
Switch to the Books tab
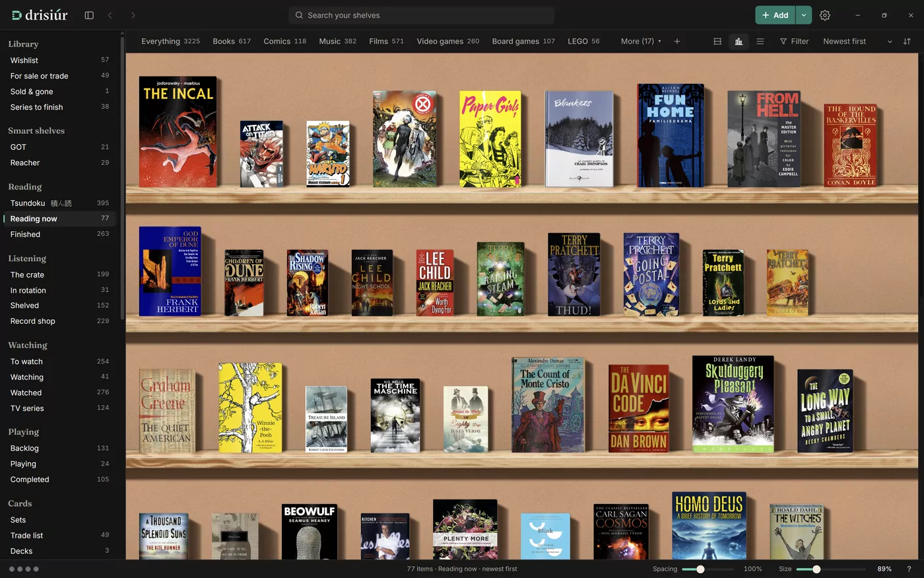click(232, 41)
